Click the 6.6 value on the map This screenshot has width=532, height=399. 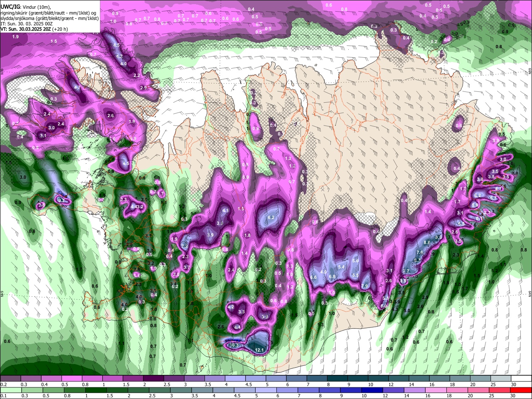click(x=313, y=277)
